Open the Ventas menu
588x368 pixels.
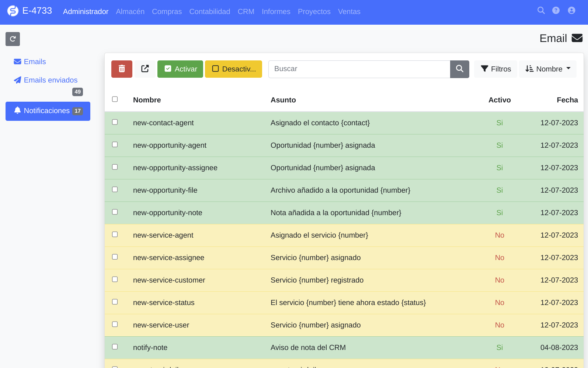[x=349, y=11]
